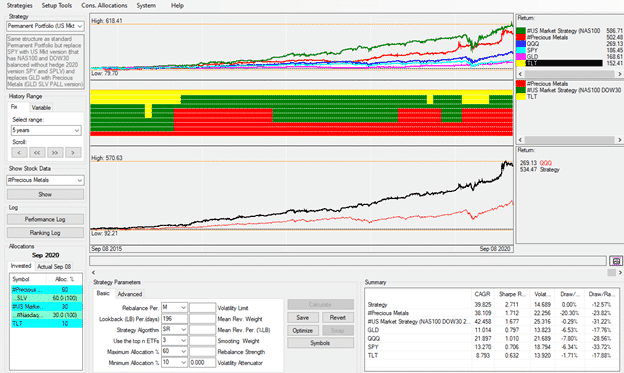Click the icon button right of the progress bar
Image resolution: width=624 pixels, height=373 pixels.
click(616, 261)
